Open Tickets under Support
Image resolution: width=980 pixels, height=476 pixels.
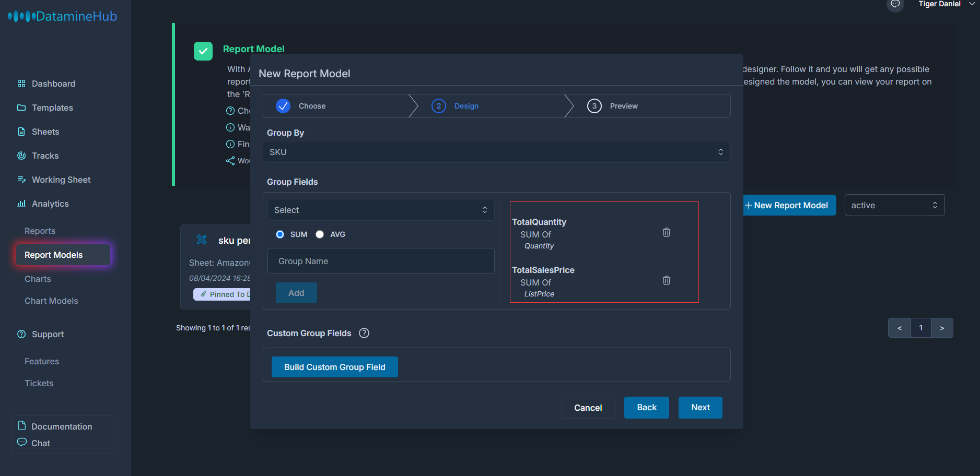(x=39, y=383)
